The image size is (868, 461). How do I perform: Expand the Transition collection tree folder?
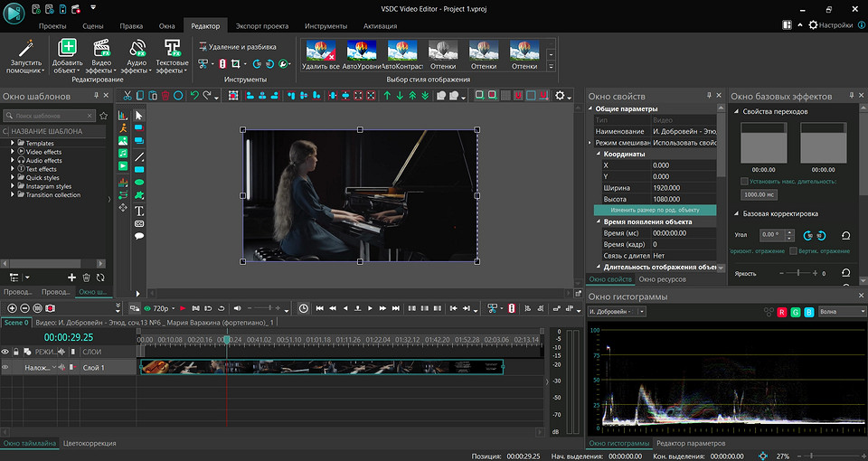click(12, 195)
